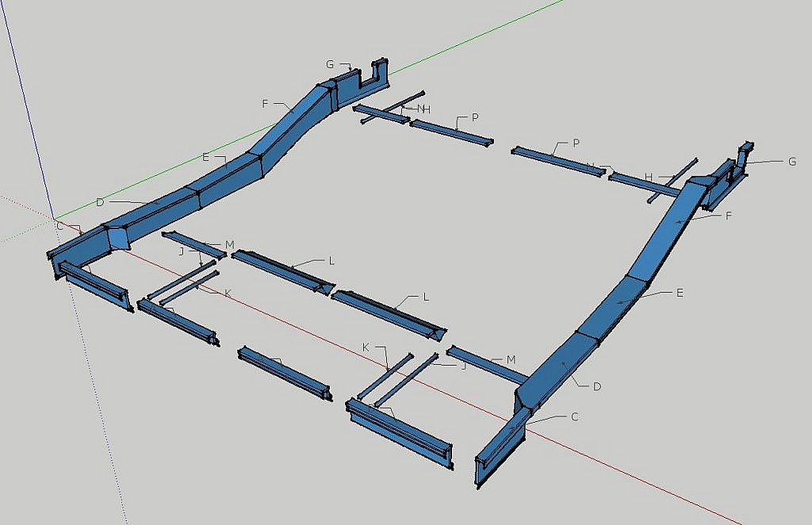
Task: Click the K label near the left rail
Action: (228, 293)
